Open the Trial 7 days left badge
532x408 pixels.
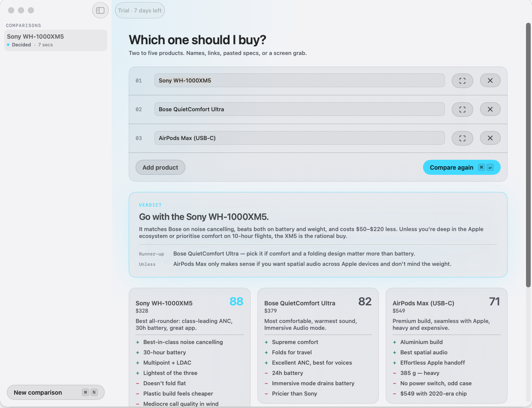[x=140, y=10]
